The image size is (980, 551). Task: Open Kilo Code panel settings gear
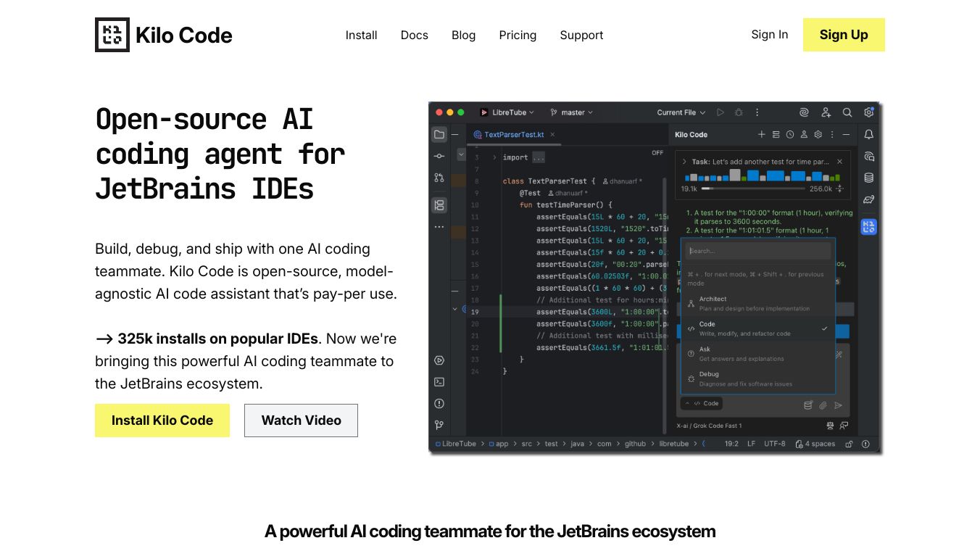[818, 135]
